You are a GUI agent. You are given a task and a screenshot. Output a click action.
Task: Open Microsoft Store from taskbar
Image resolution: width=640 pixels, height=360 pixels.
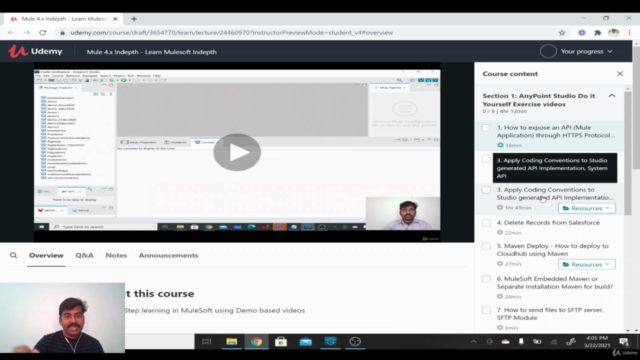click(281, 342)
